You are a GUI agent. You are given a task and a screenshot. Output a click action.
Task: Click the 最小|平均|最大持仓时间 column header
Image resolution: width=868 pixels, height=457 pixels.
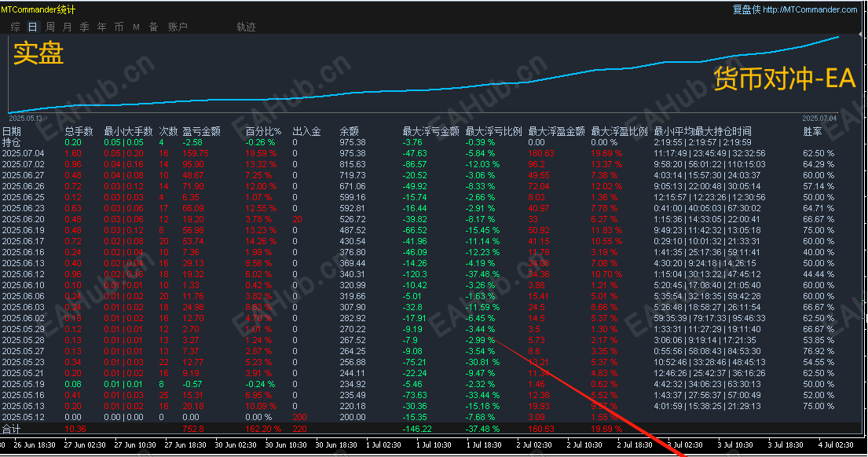click(x=702, y=131)
